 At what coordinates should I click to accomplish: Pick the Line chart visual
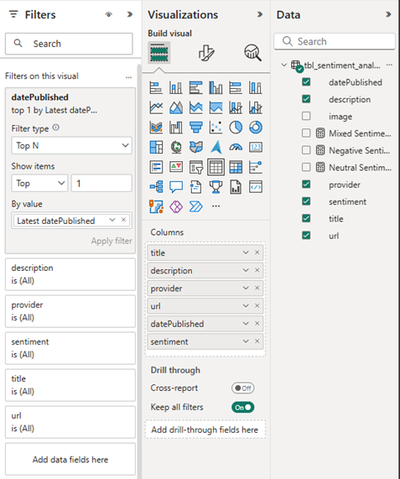(x=156, y=108)
